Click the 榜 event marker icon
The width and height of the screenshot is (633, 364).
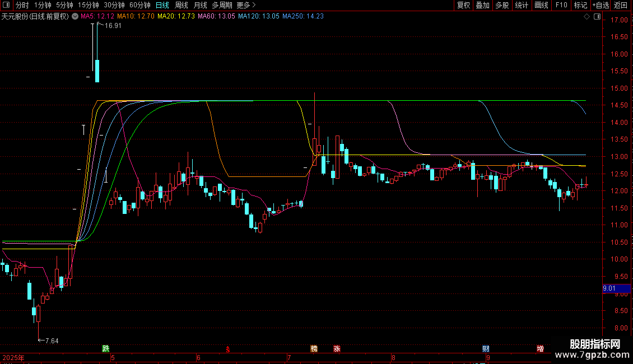(x=314, y=349)
